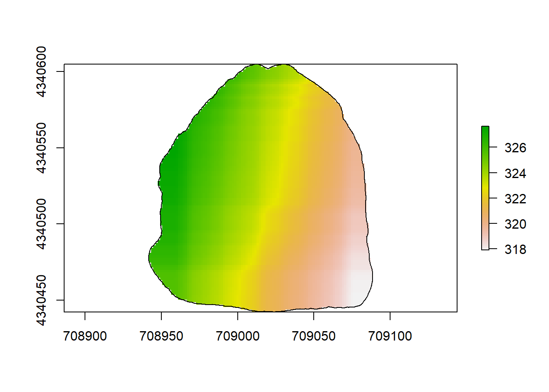
Task: Click the 709050 x-axis tick label
Action: (314, 336)
